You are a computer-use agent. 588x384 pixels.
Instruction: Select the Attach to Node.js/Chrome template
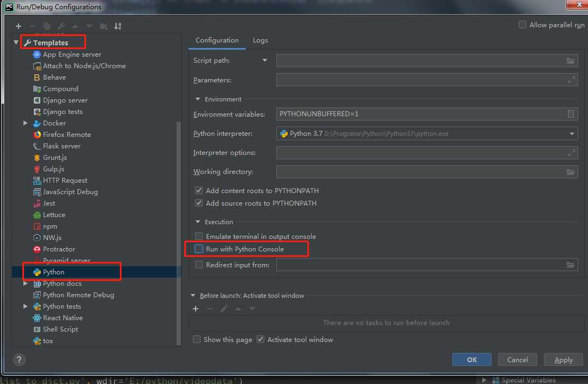80,65
